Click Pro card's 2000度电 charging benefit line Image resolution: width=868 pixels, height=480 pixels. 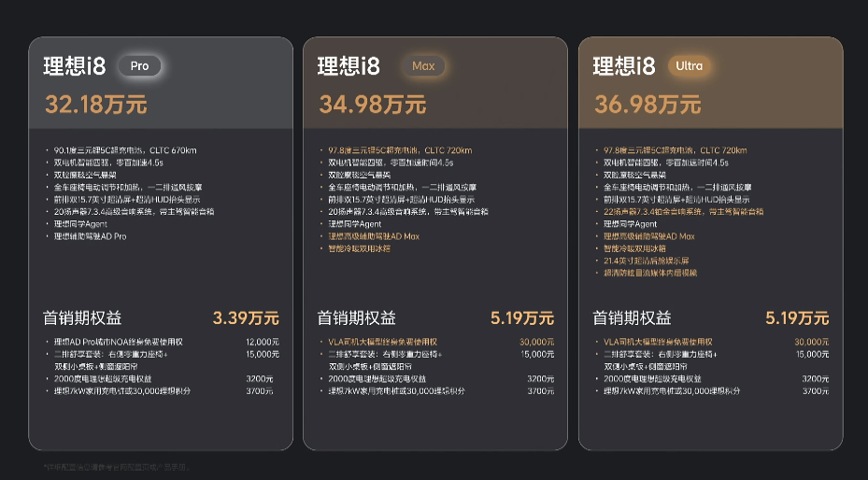(103, 379)
